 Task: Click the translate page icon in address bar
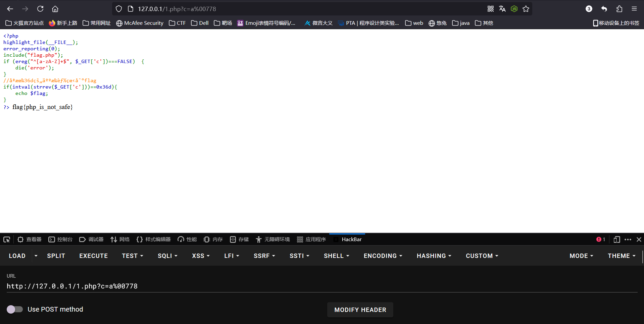click(502, 9)
